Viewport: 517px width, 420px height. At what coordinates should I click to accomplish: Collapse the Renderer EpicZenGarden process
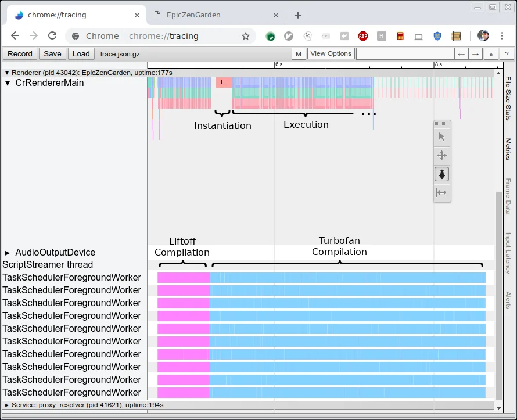tap(7, 73)
